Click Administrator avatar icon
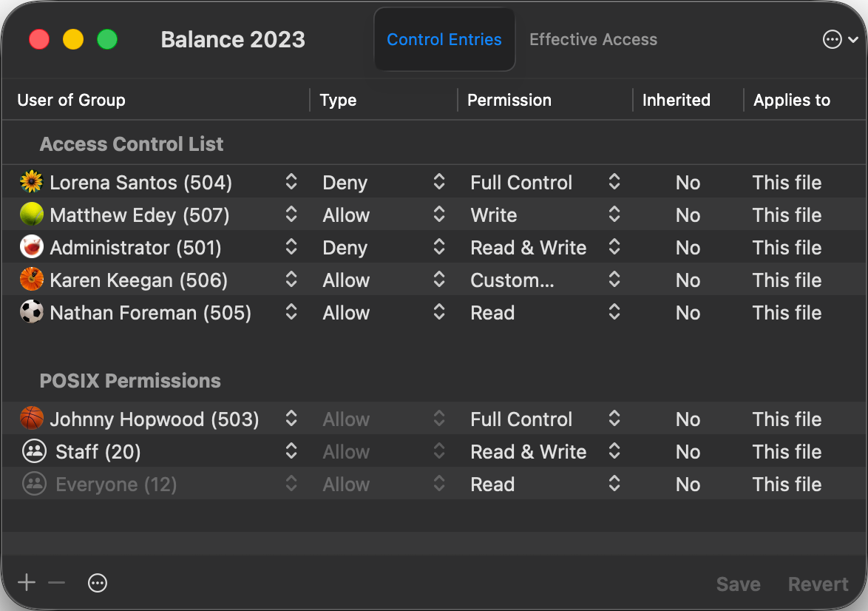This screenshot has height=611, width=868. [32, 247]
